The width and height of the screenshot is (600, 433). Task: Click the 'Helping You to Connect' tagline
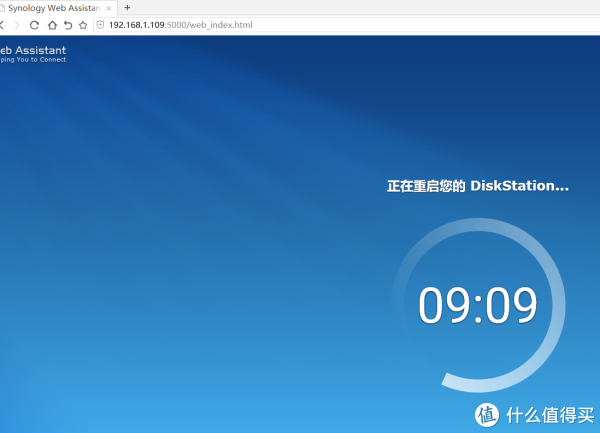click(x=33, y=60)
